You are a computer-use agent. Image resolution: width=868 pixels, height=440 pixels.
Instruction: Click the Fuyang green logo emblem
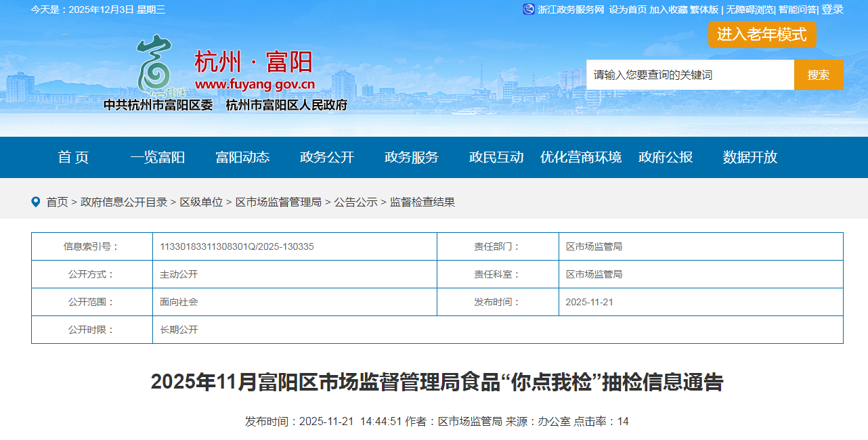coord(154,65)
